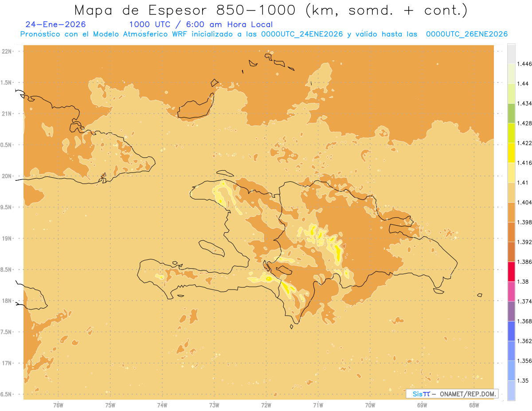Click the '72W' longitude label

pos(266,405)
